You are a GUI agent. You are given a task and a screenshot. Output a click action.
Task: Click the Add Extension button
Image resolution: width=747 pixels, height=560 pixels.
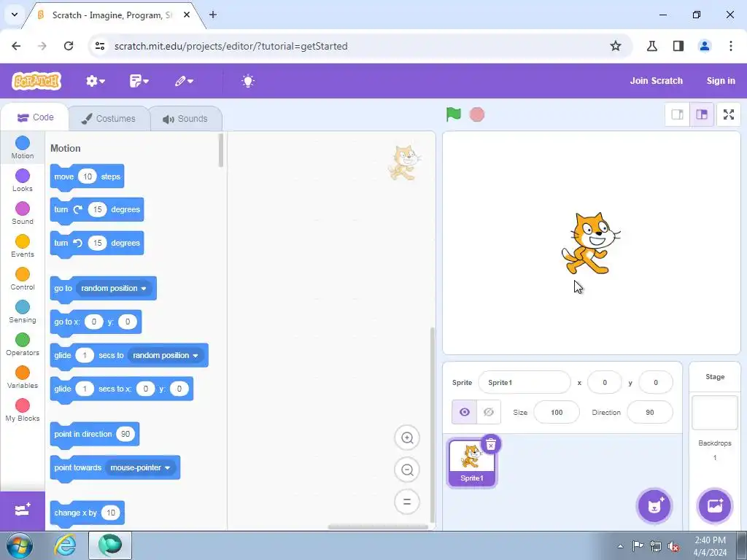click(x=23, y=510)
